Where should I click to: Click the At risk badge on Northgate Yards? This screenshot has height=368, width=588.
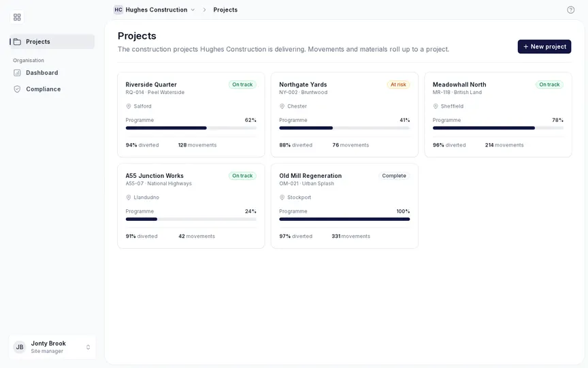[398, 85]
